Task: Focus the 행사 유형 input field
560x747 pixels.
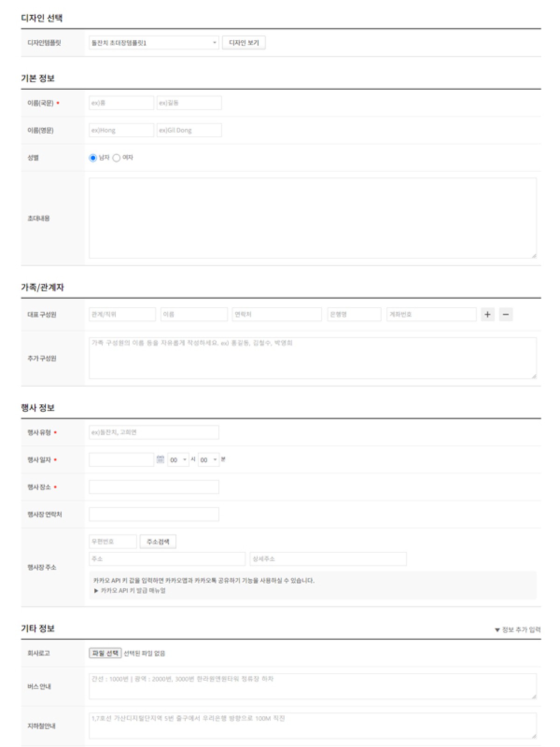Action: click(x=154, y=432)
